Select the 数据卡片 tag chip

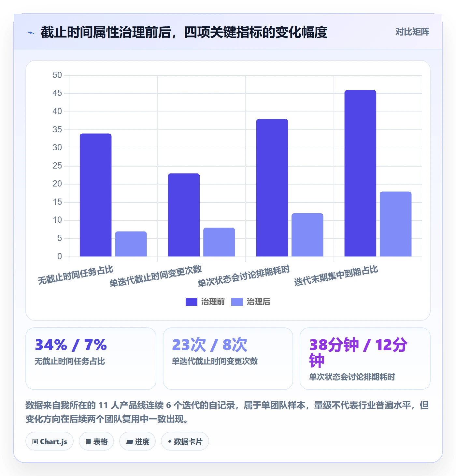(185, 441)
